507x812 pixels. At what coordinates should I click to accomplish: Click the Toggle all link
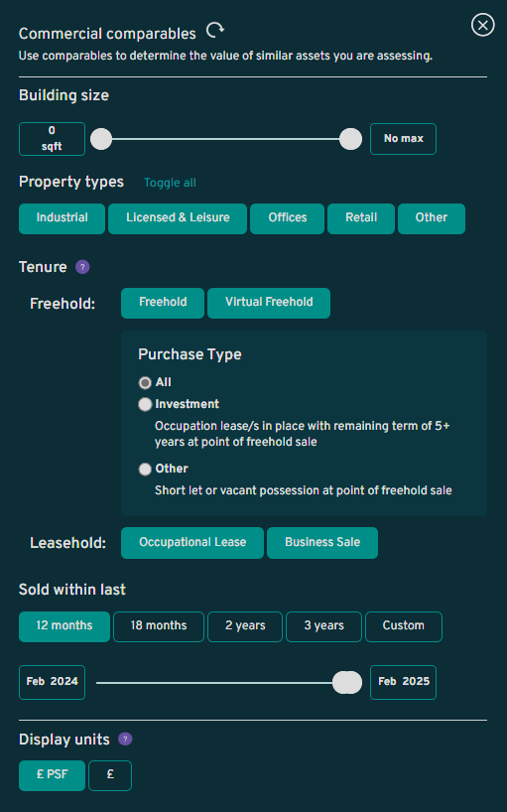(170, 183)
